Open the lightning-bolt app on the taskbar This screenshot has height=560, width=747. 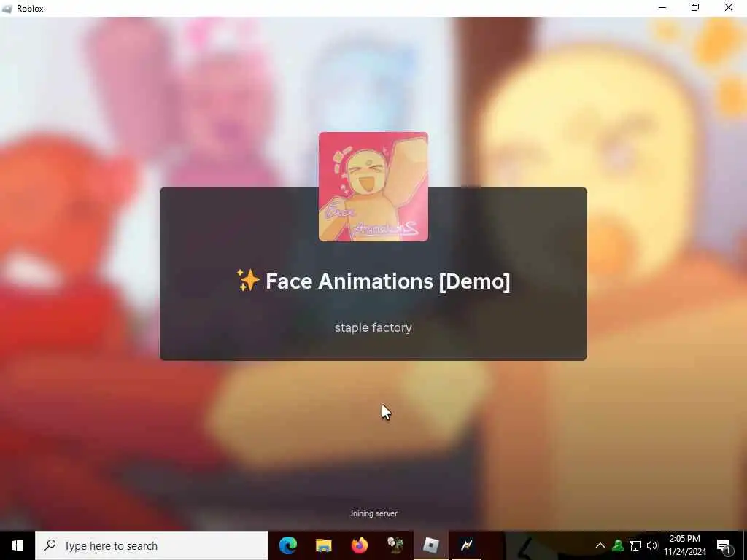(x=466, y=545)
